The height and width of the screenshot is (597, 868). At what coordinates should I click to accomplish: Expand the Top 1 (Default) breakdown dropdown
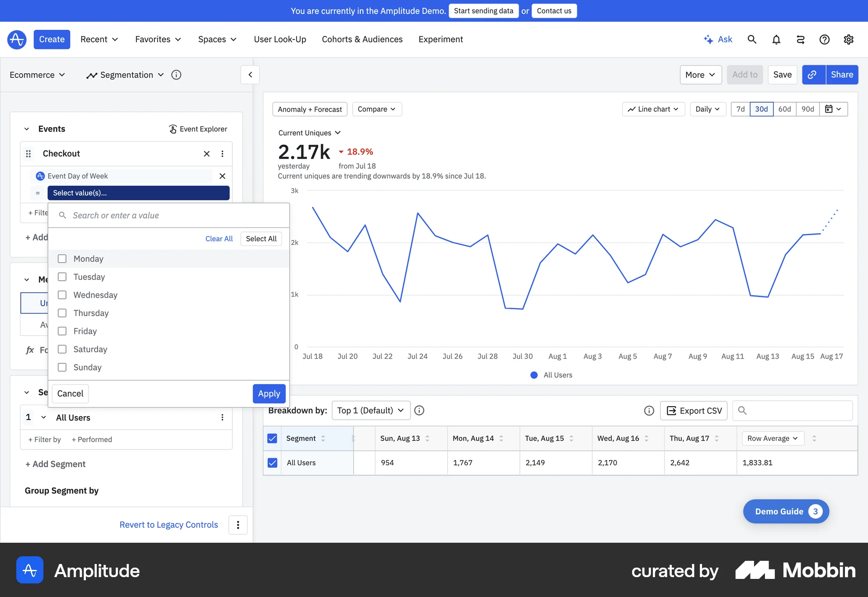tap(371, 410)
